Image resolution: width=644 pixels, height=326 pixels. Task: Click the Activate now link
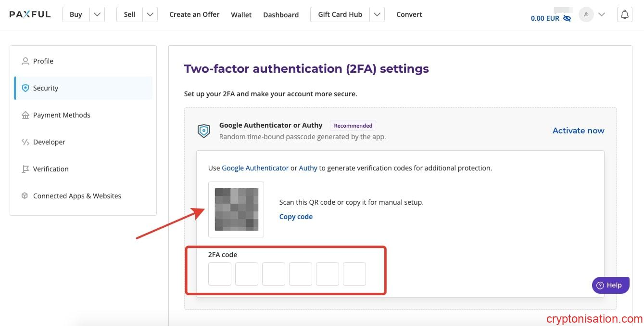[578, 130]
